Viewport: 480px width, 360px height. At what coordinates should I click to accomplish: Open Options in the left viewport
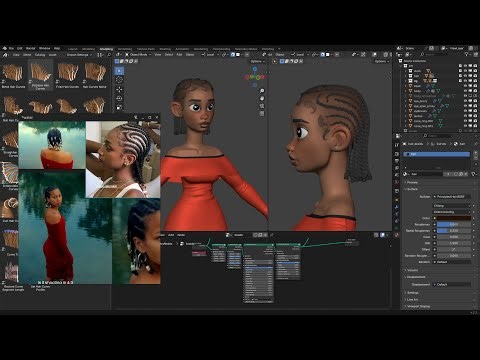(x=257, y=61)
